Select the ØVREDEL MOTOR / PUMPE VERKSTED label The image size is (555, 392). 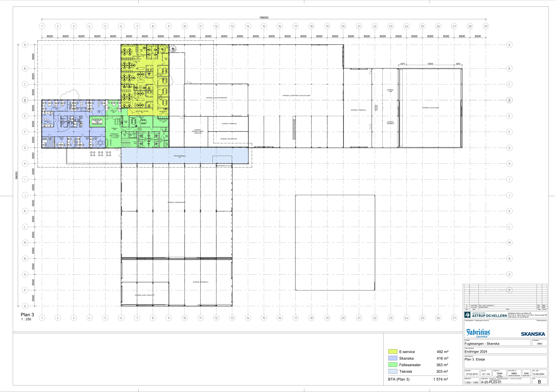(198, 131)
